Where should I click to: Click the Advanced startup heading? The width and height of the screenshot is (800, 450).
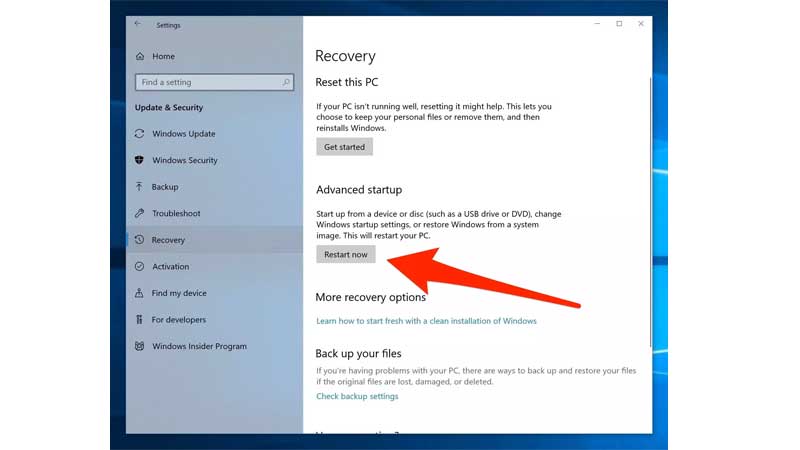point(359,190)
